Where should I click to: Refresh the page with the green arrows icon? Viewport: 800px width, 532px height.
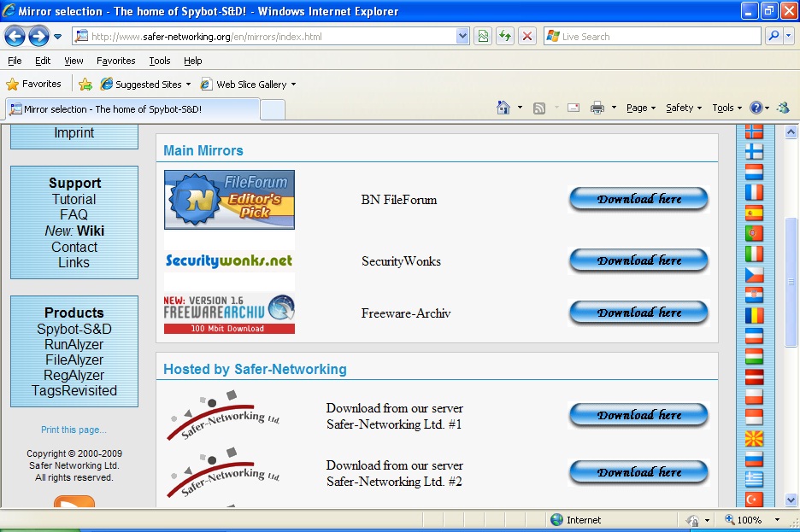pos(505,36)
